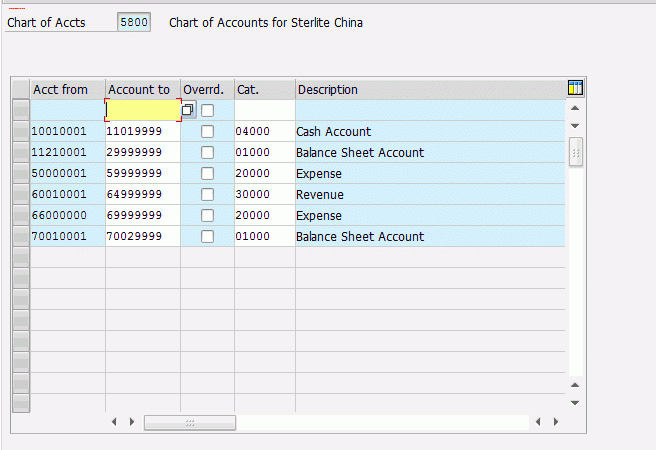Click the horizontal scrollbar thumb
Image resolution: width=656 pixels, height=450 pixels.
click(x=190, y=422)
